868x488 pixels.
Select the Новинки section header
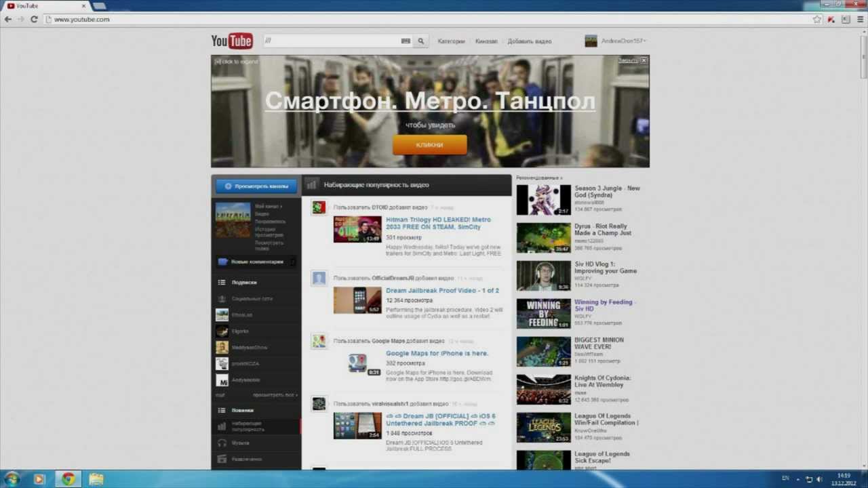(242, 411)
